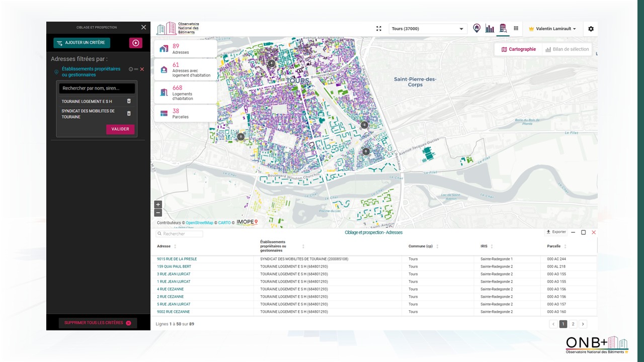Remove SYNDICAT DES MOBILITES DE TOURAINE entry

(129, 114)
